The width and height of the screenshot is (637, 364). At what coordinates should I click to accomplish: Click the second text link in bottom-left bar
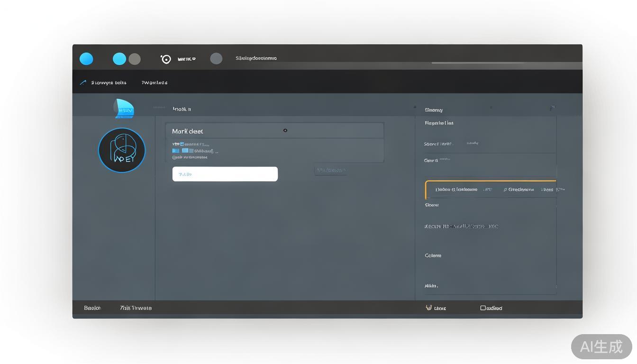[x=136, y=308]
